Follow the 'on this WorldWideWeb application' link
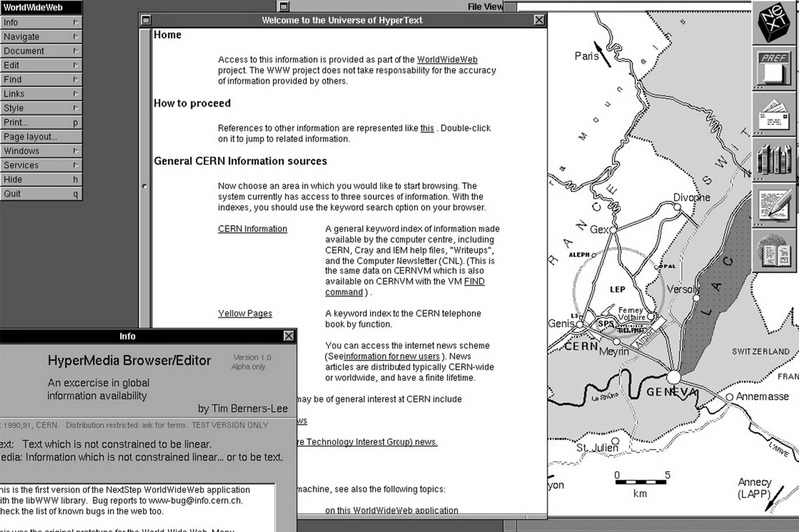The height and width of the screenshot is (532, 799). pos(392,511)
